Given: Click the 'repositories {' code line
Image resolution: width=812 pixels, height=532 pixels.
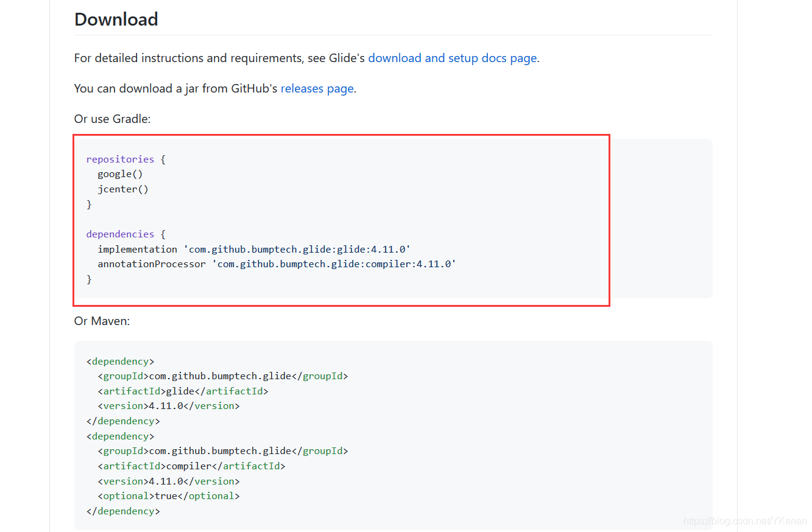Looking at the screenshot, I should 126,159.
